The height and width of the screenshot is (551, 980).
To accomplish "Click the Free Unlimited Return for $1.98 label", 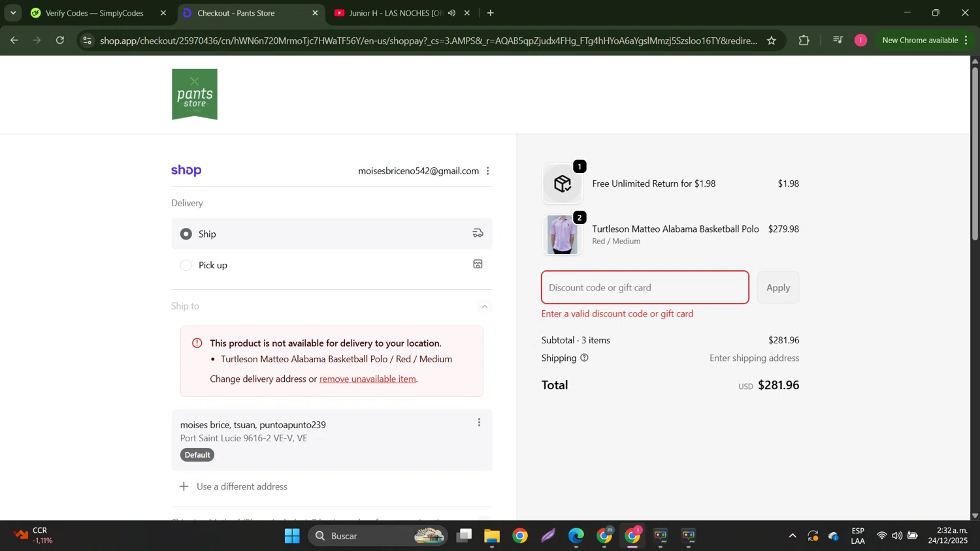I will click(x=654, y=184).
